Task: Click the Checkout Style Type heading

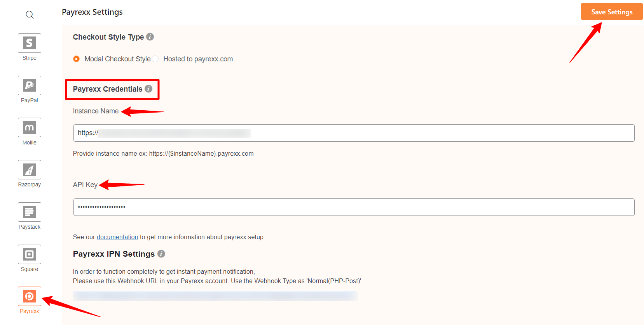Action: [x=108, y=37]
